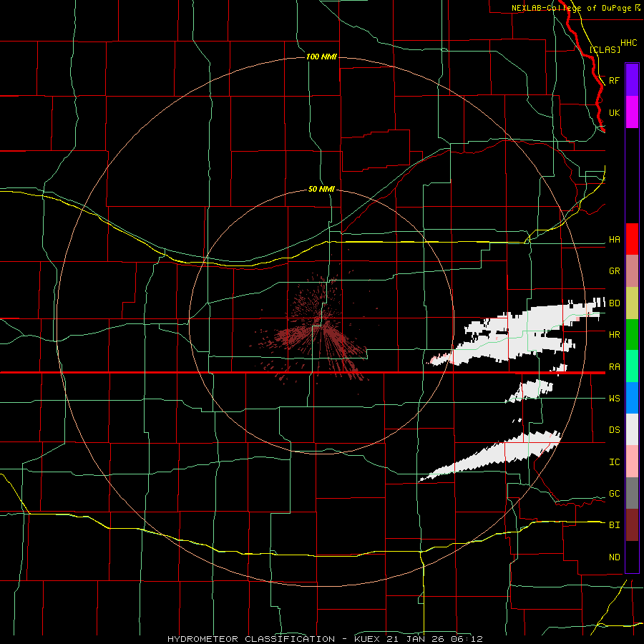Select the GC gray legend swatch
The height and width of the screenshot is (644, 644).
click(632, 493)
